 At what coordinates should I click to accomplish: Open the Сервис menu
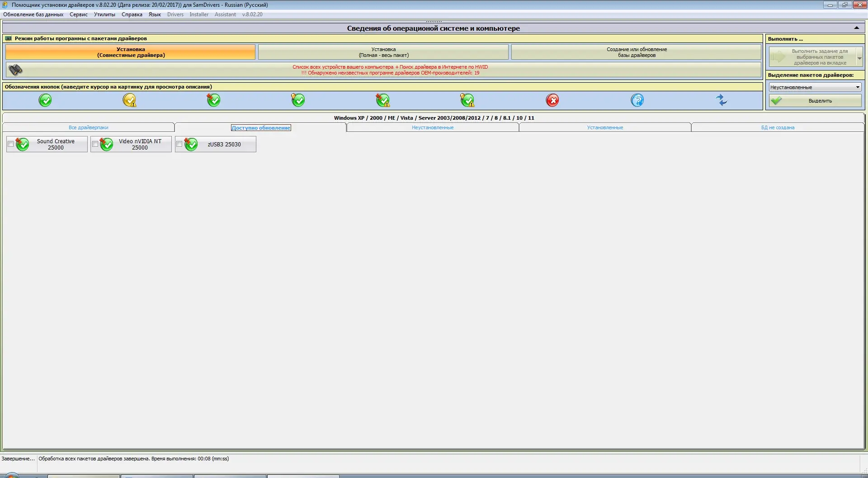tap(79, 14)
